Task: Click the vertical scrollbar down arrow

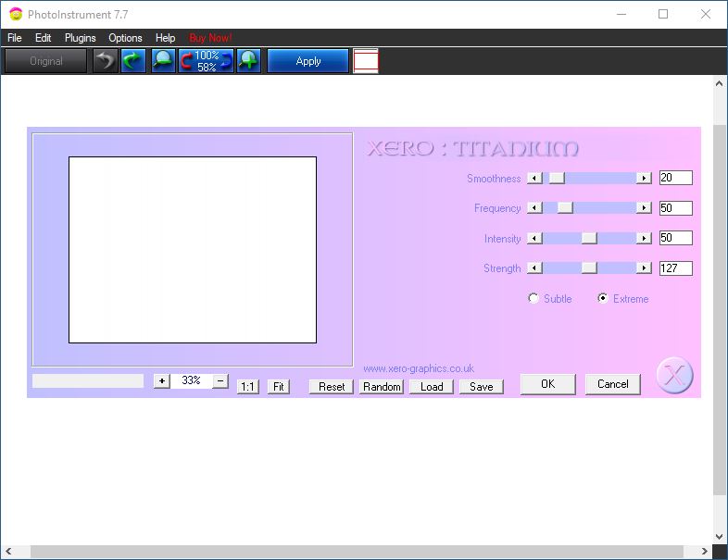Action: (719, 537)
